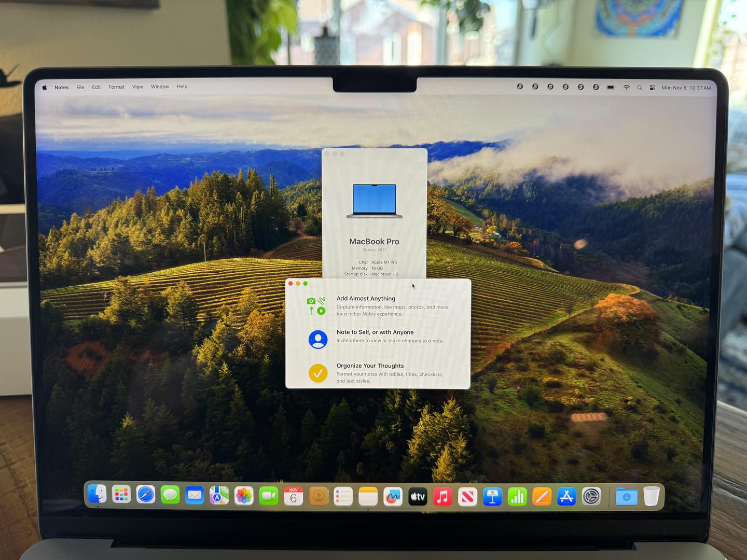Open the Music app in Dock
747x560 pixels.
[x=442, y=497]
